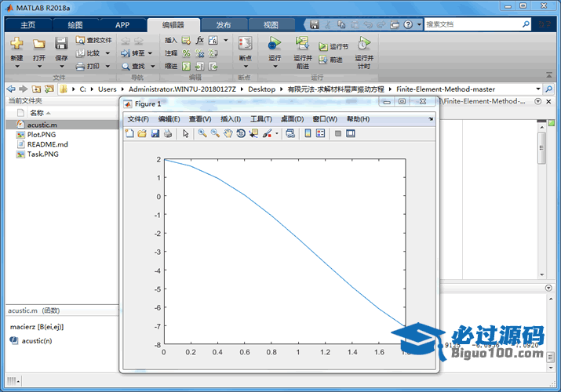Click Figure toolbar print icon
This screenshot has width=561, height=392.
(168, 133)
